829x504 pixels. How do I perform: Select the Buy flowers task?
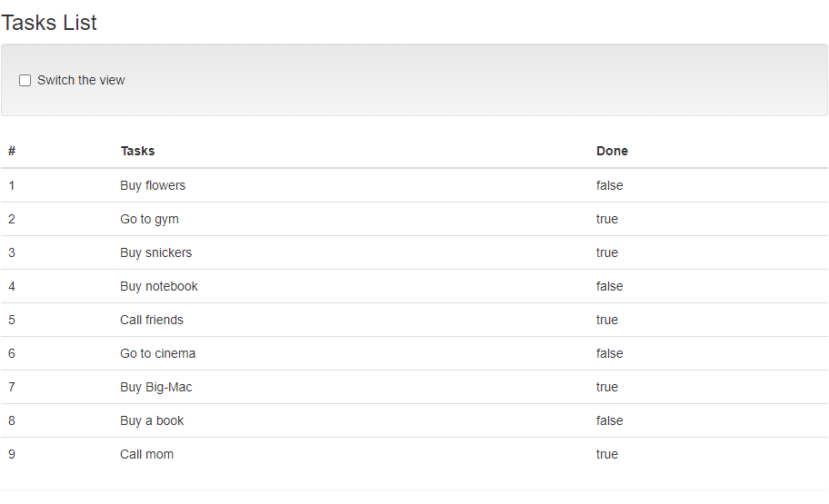coord(153,185)
